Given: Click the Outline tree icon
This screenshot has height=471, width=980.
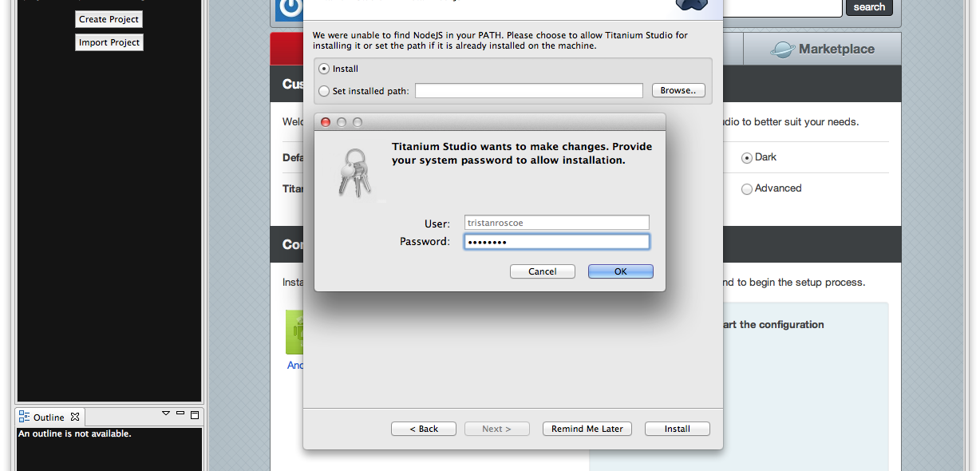Looking at the screenshot, I should [24, 417].
